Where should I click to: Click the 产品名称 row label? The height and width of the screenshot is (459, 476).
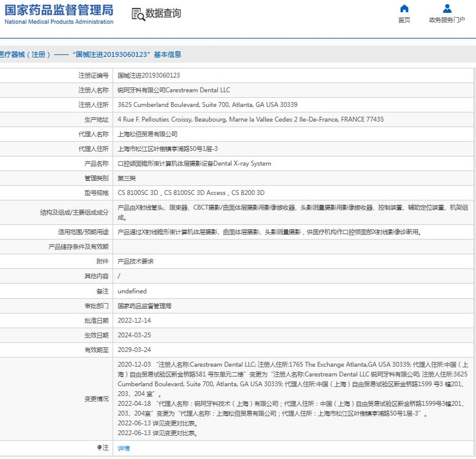point(96,163)
